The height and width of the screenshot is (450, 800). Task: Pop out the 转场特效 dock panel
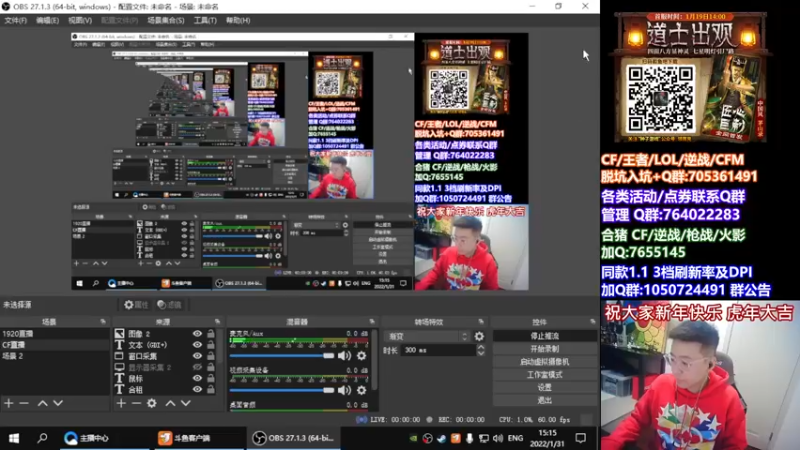pyautogui.click(x=481, y=322)
